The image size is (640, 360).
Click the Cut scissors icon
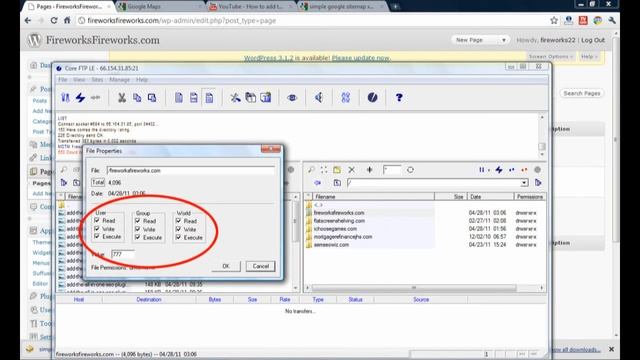coord(122,98)
